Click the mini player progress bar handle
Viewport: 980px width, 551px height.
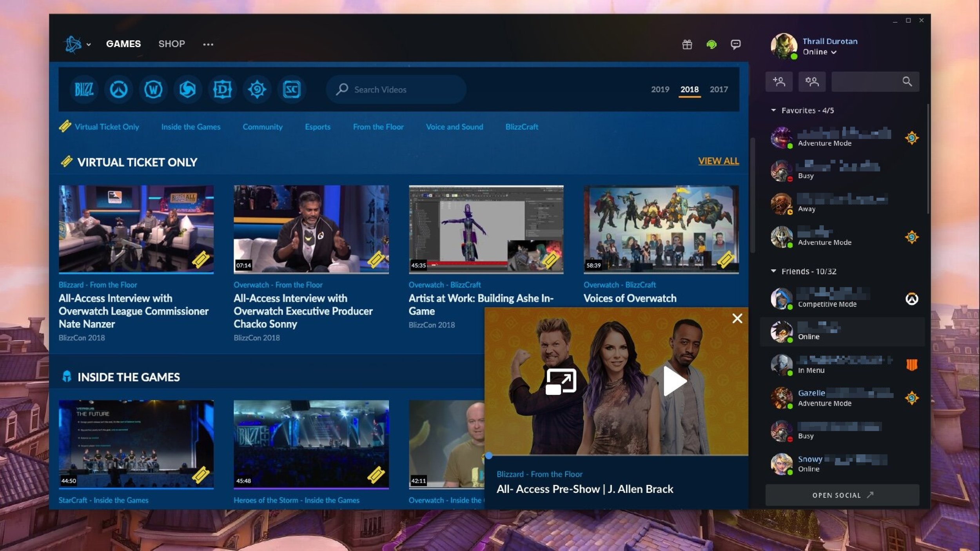tap(488, 455)
